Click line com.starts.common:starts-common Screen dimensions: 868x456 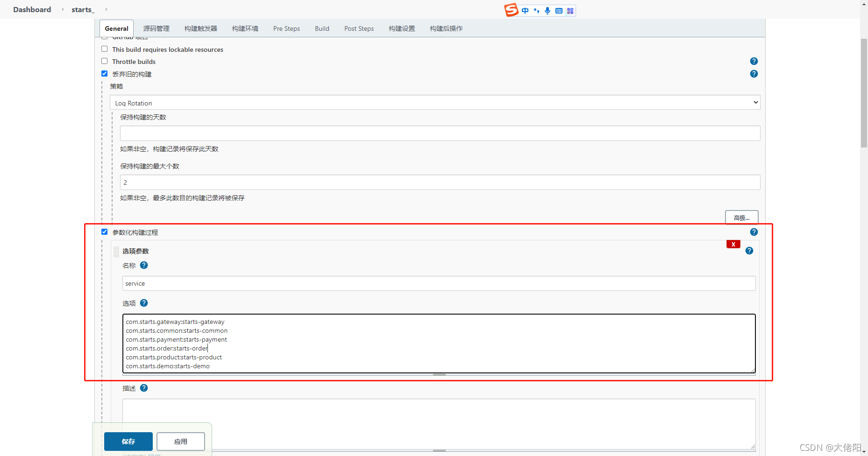click(177, 330)
